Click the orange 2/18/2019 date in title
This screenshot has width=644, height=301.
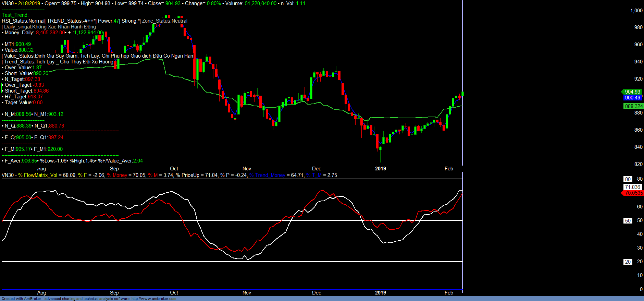[29, 3]
